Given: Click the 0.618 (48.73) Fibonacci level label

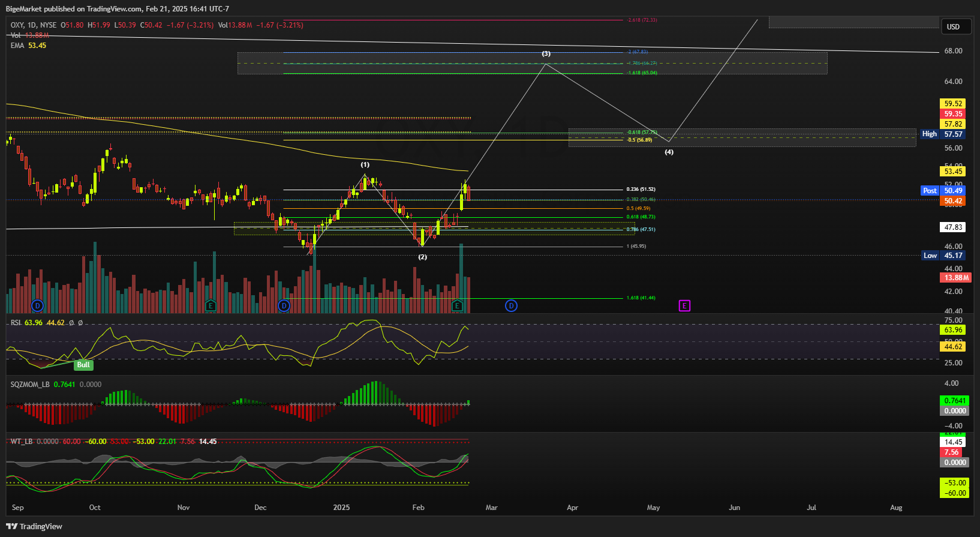Looking at the screenshot, I should coord(641,217).
